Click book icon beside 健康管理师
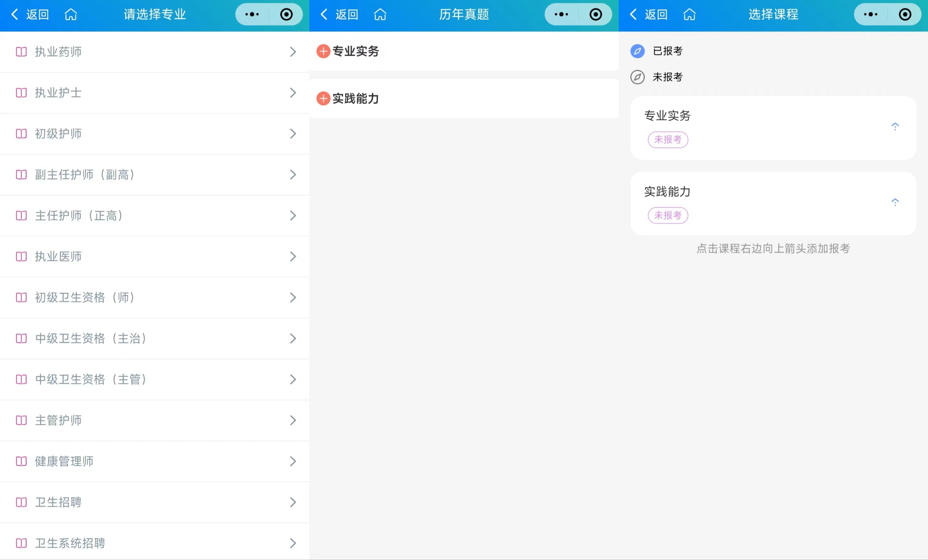The width and height of the screenshot is (928, 560). point(21,461)
